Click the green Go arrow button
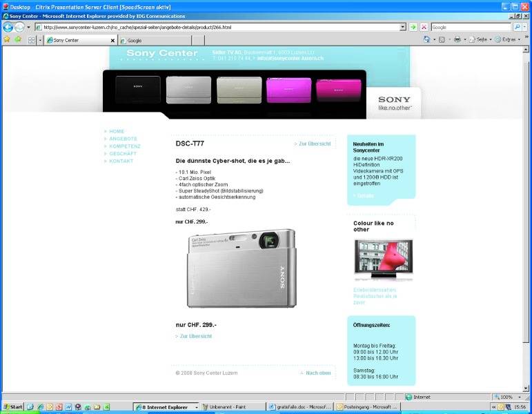532x414 pixels. (413, 27)
